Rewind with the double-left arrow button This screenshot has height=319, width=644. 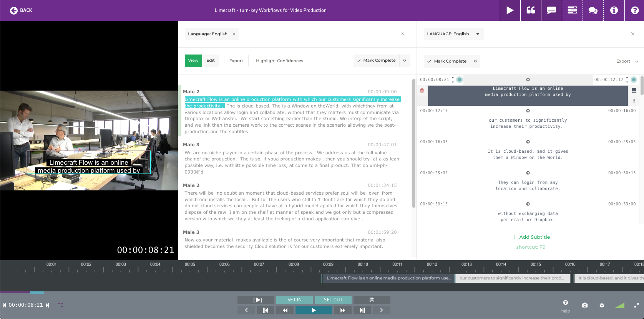pyautogui.click(x=285, y=310)
